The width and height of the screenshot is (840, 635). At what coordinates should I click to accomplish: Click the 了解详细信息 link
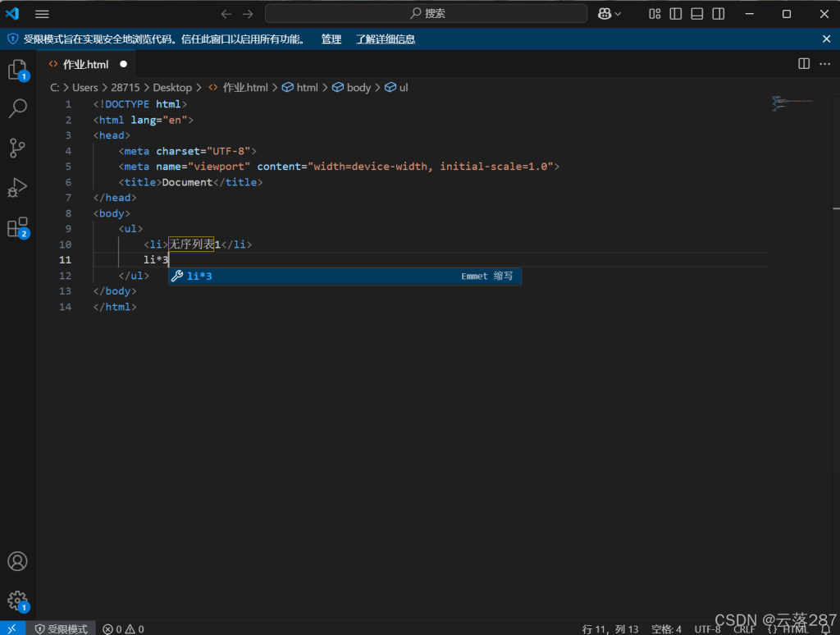[386, 39]
